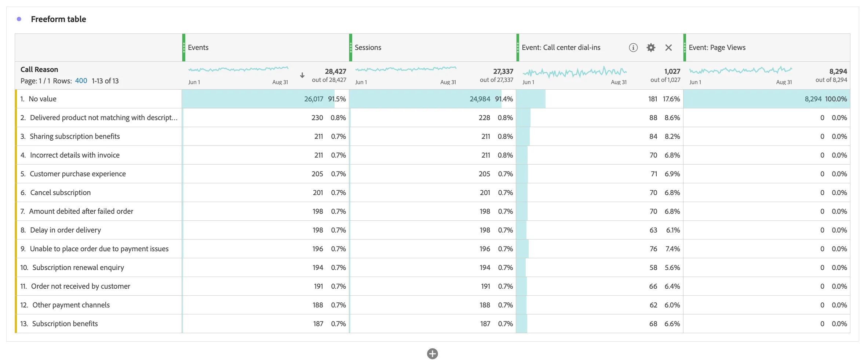Viewport: 868px width, 360px height.
Task: Click Events total 28,427
Action: (x=335, y=71)
